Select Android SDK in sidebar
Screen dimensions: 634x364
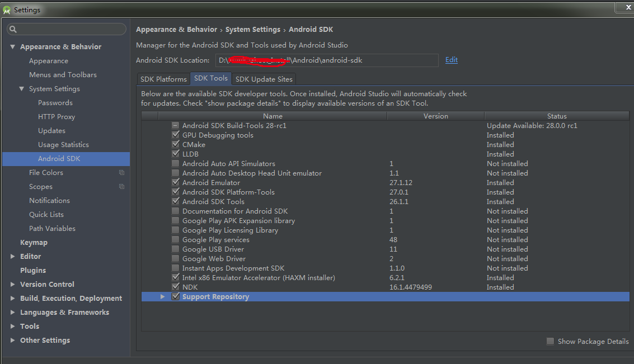tap(66, 159)
